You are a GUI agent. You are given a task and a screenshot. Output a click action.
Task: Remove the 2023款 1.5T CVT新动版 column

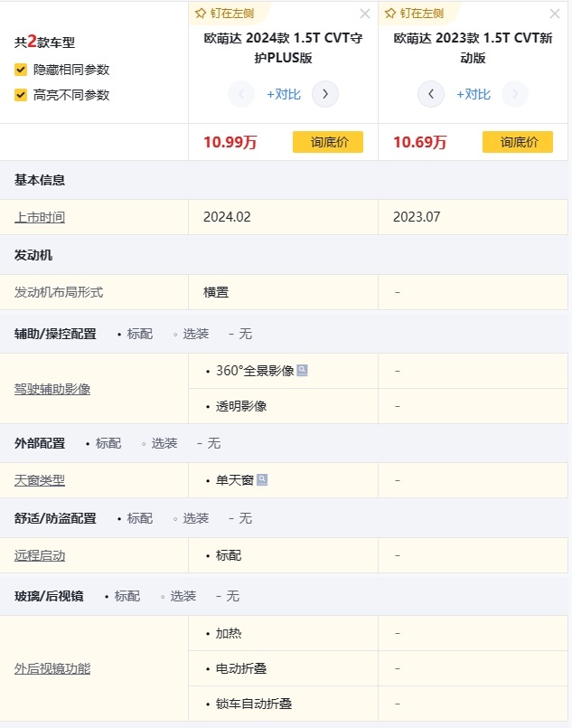tap(554, 14)
